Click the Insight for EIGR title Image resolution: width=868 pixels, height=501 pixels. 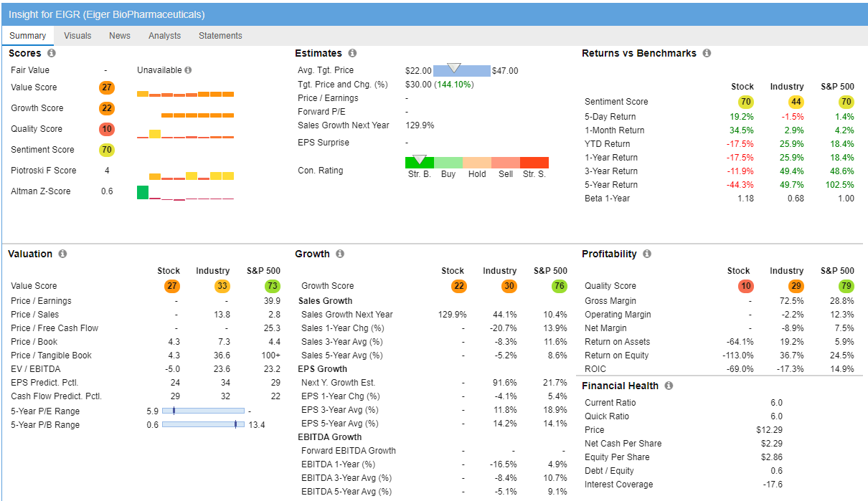tap(107, 14)
